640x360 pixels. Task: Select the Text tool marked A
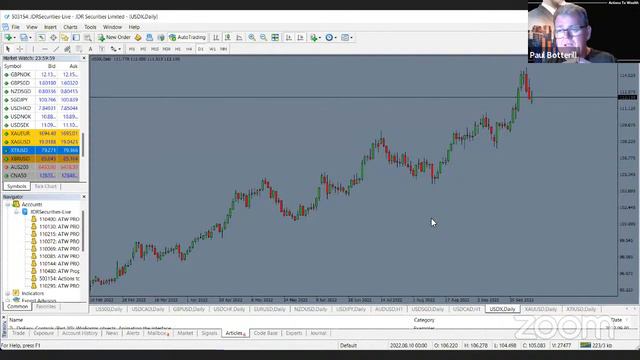click(x=90, y=49)
